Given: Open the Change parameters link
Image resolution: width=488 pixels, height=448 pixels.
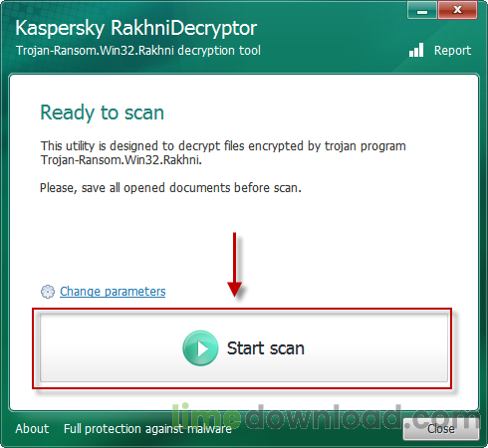Looking at the screenshot, I should pos(113,292).
